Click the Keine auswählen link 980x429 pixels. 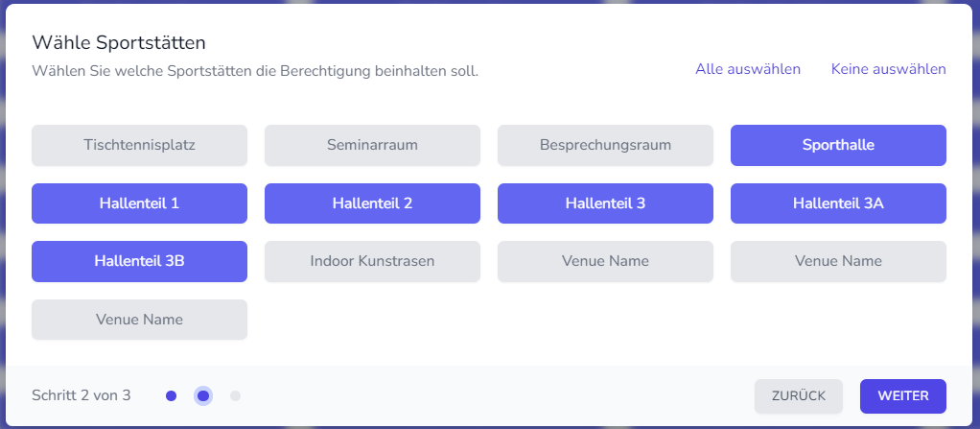pyautogui.click(x=888, y=69)
